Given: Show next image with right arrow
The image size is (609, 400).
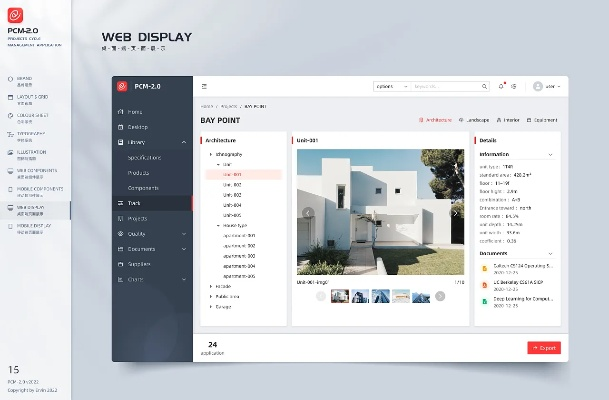Looking at the screenshot, I should click(456, 212).
